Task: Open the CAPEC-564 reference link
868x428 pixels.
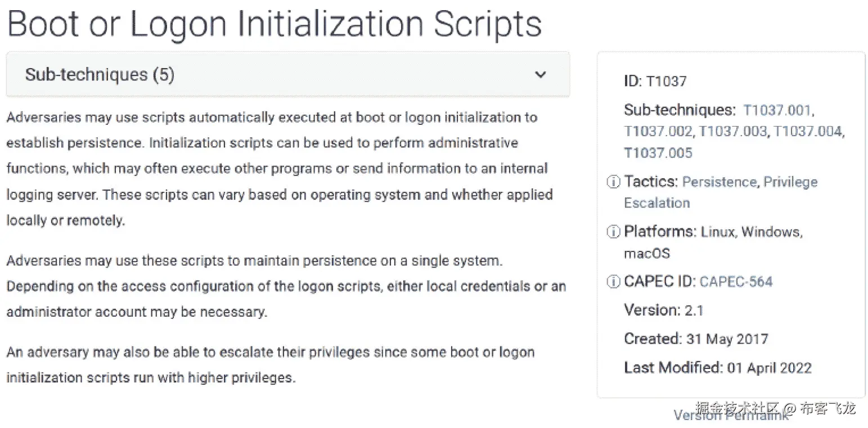Action: click(736, 282)
